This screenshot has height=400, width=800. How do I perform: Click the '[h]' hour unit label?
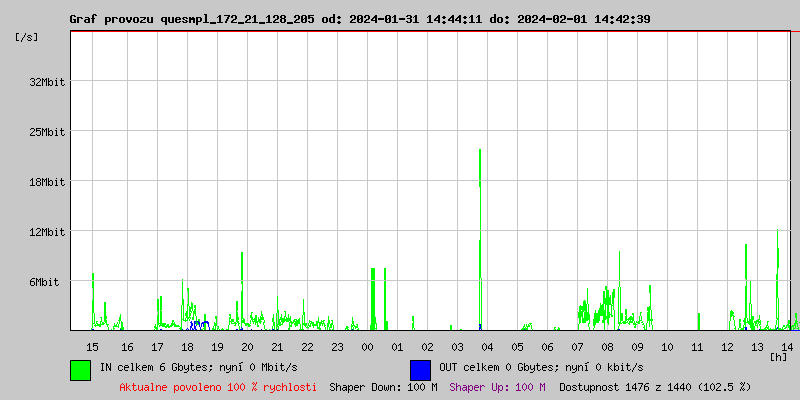click(779, 356)
